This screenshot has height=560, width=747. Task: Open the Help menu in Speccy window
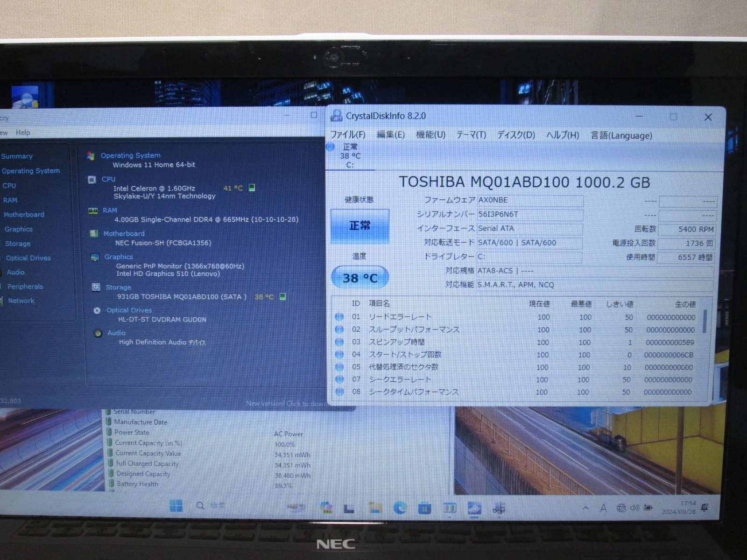coord(23,133)
